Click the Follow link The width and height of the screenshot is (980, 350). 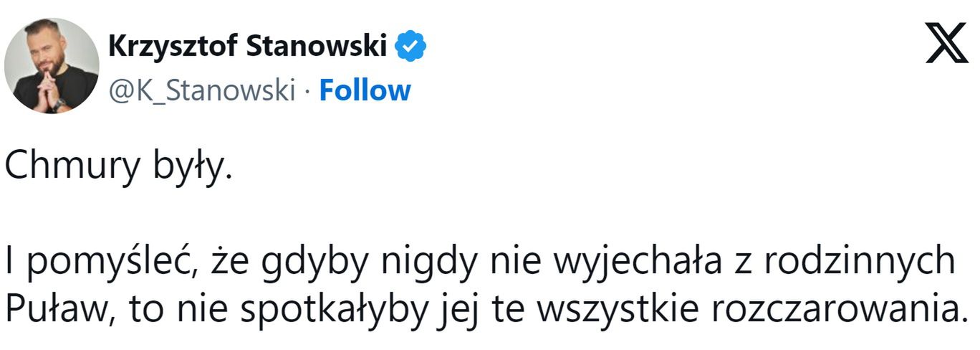point(365,91)
